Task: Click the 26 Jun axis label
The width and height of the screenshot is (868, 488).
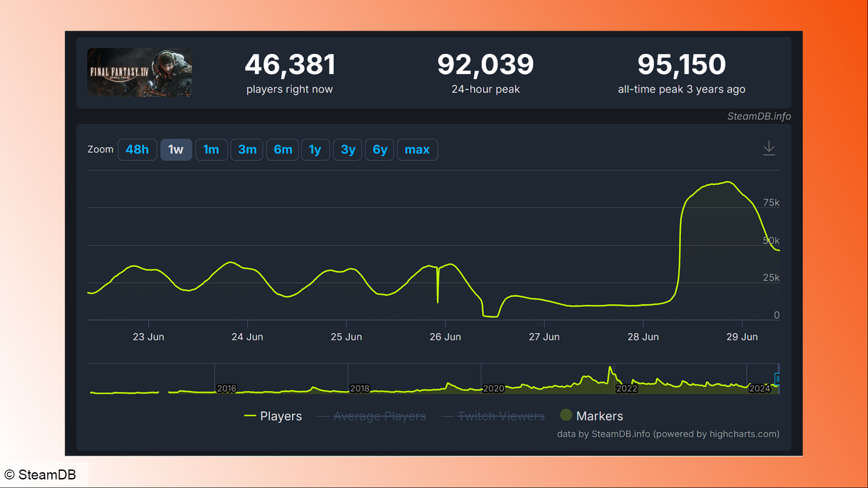Action: tap(445, 337)
